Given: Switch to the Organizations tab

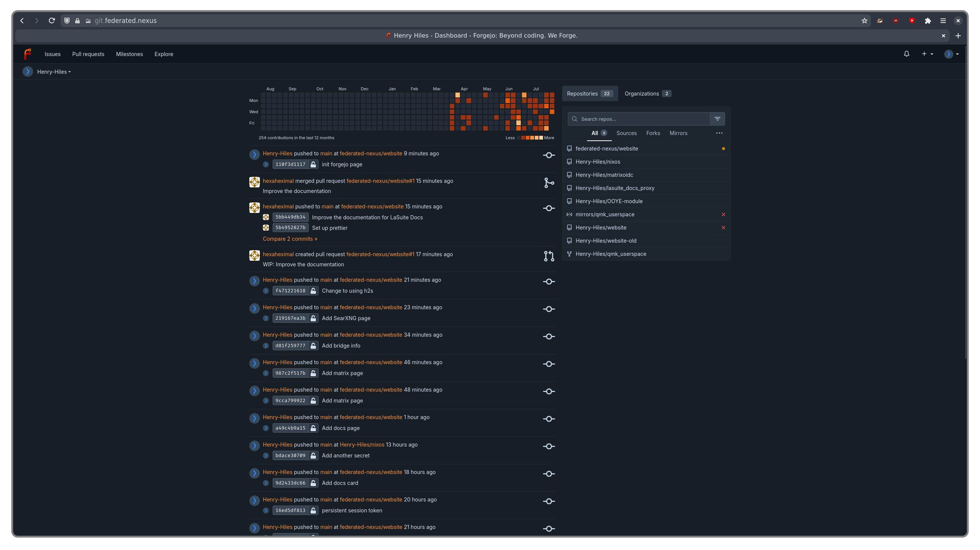Looking at the screenshot, I should click(648, 94).
